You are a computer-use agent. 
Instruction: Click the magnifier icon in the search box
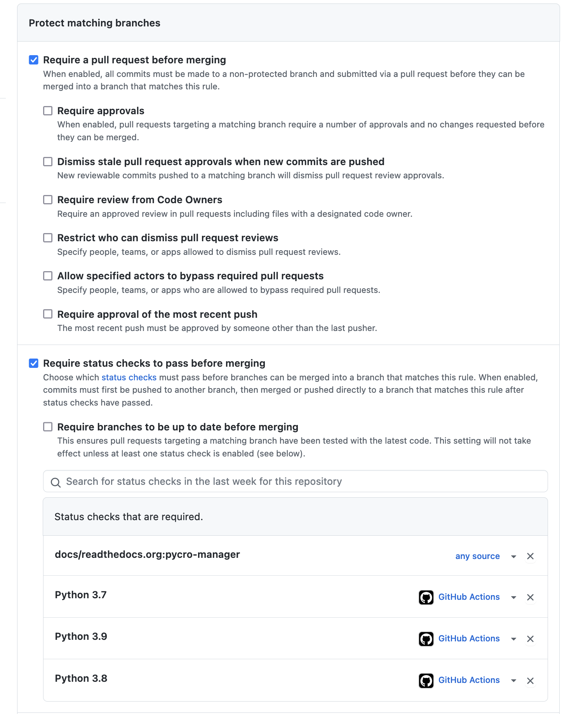(56, 482)
